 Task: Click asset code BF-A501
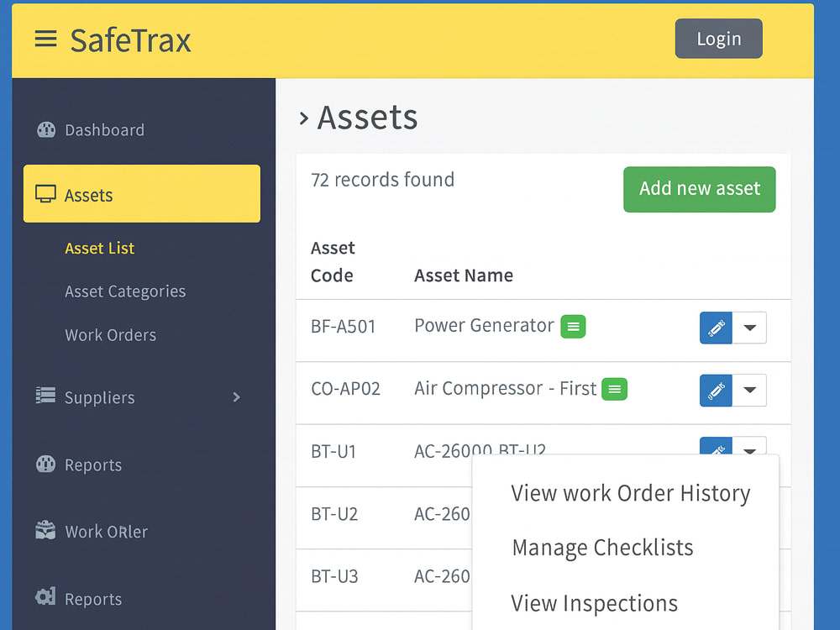pyautogui.click(x=344, y=326)
